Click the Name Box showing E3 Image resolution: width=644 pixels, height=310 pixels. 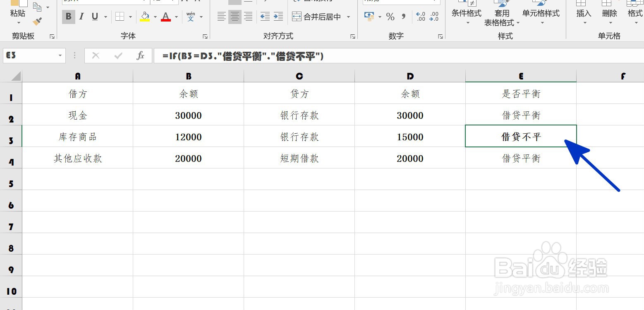(29, 55)
